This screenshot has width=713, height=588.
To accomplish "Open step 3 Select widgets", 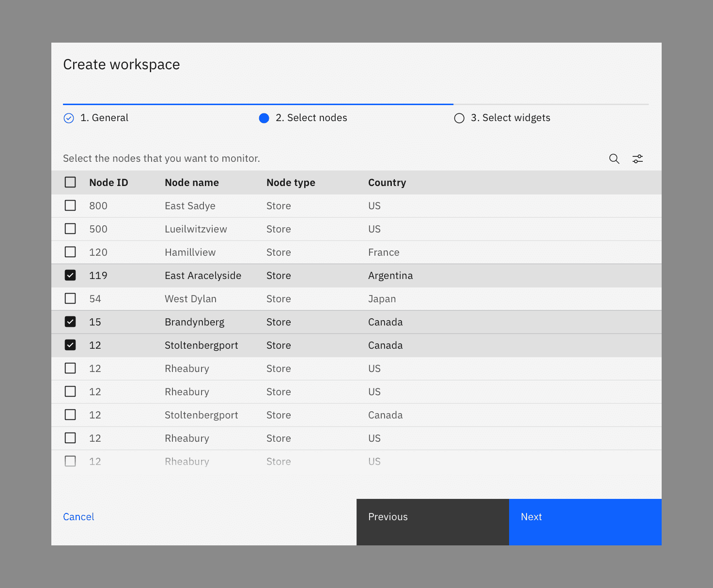I will pos(511,118).
